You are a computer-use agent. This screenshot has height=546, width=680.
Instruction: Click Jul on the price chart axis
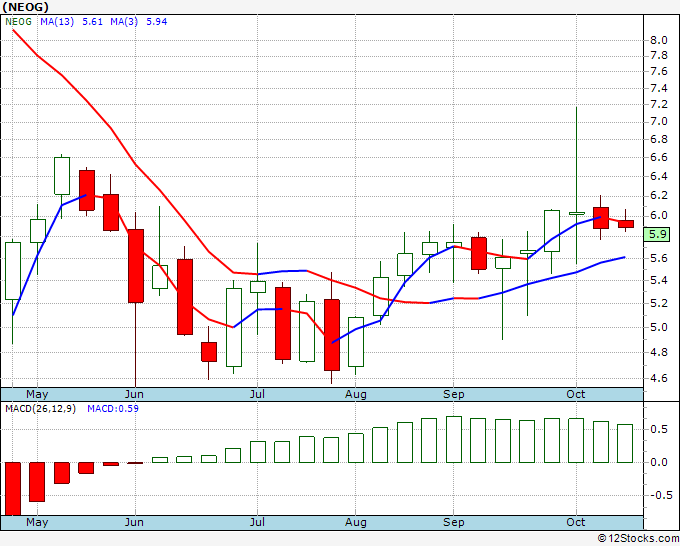257,394
